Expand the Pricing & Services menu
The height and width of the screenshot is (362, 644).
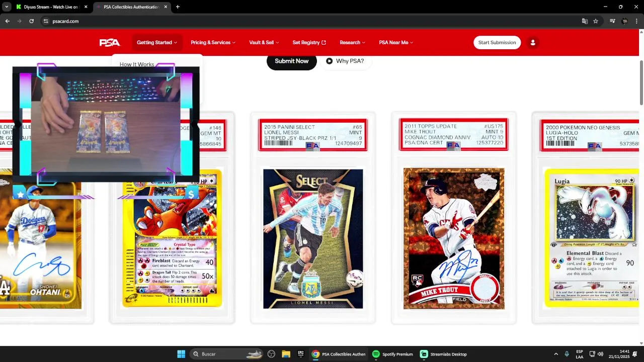pos(213,43)
